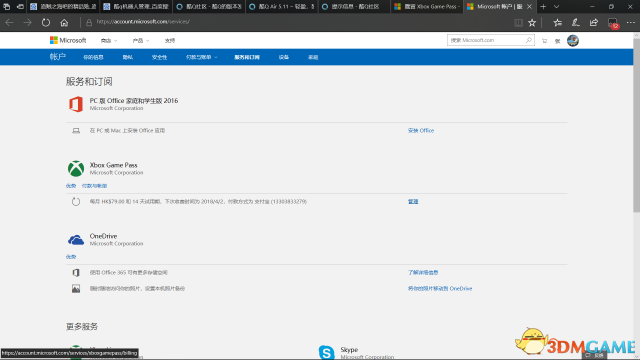Click 付款与账单 link under Xbox Game Pass

click(x=94, y=186)
